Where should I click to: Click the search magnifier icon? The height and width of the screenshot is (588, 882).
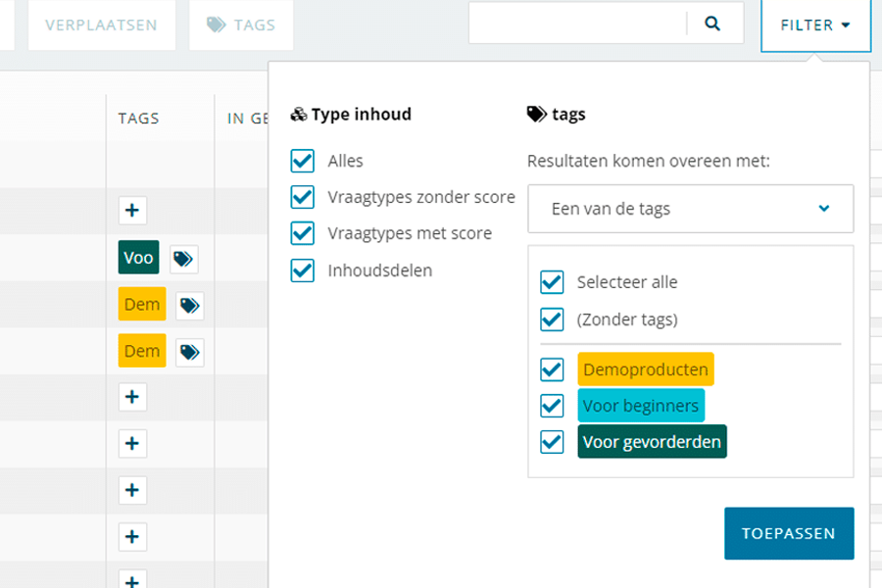click(x=712, y=24)
